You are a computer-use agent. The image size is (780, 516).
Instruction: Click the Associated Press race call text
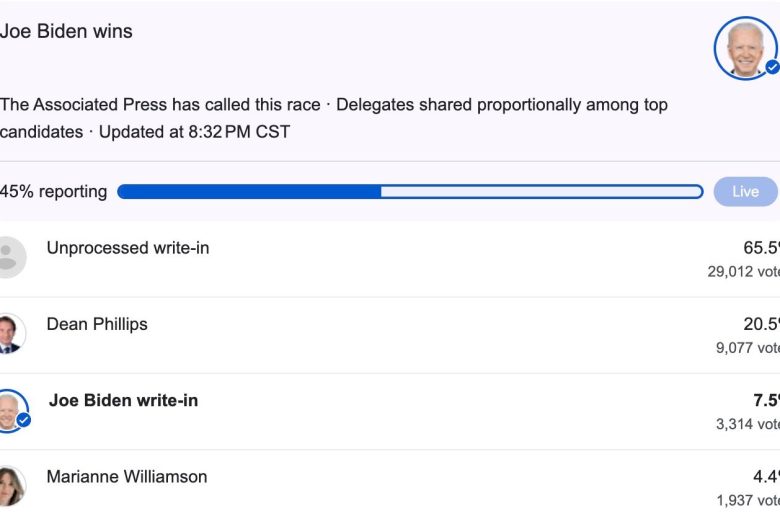160,105
